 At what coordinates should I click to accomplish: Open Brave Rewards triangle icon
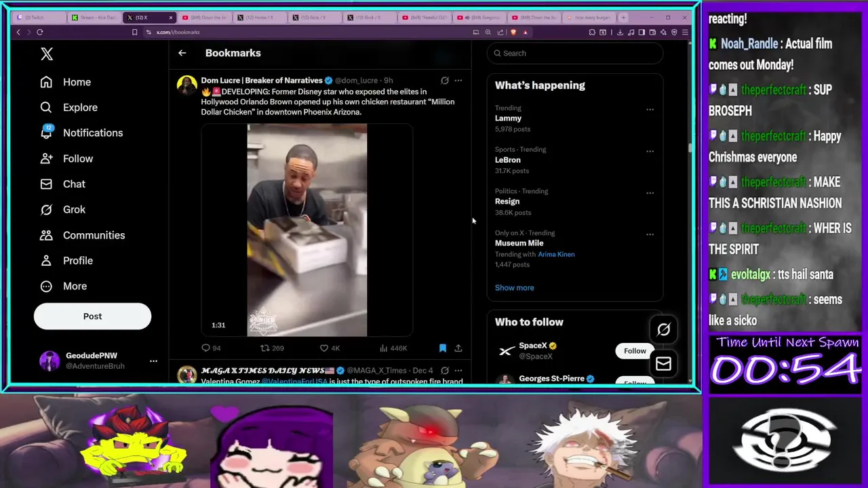[526, 32]
